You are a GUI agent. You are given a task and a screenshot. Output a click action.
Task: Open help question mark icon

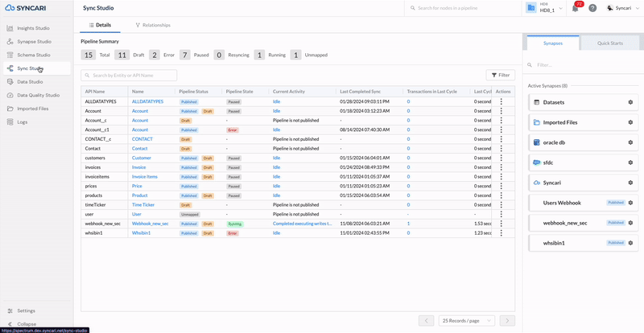click(x=592, y=8)
